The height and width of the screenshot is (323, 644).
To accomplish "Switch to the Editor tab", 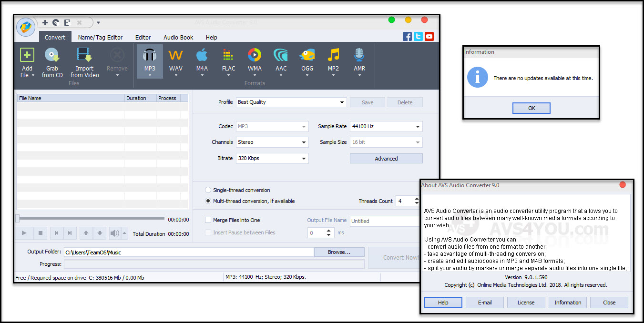I will [x=143, y=37].
